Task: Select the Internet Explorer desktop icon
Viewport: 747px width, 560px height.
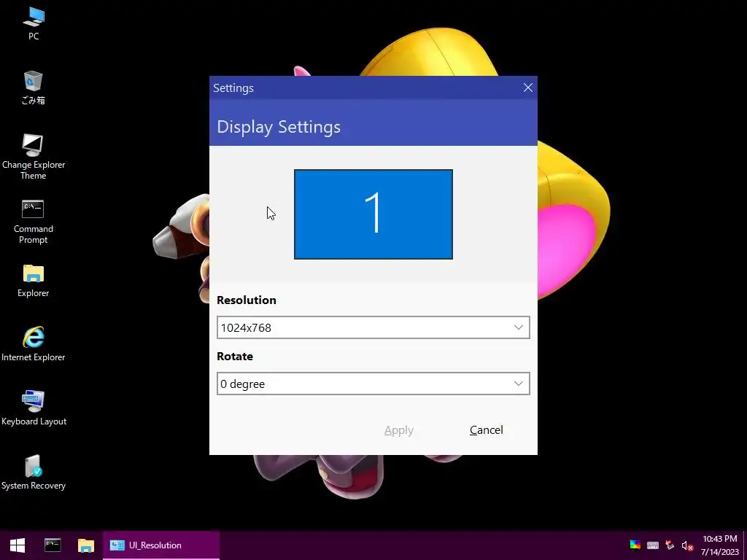Action: [34, 344]
